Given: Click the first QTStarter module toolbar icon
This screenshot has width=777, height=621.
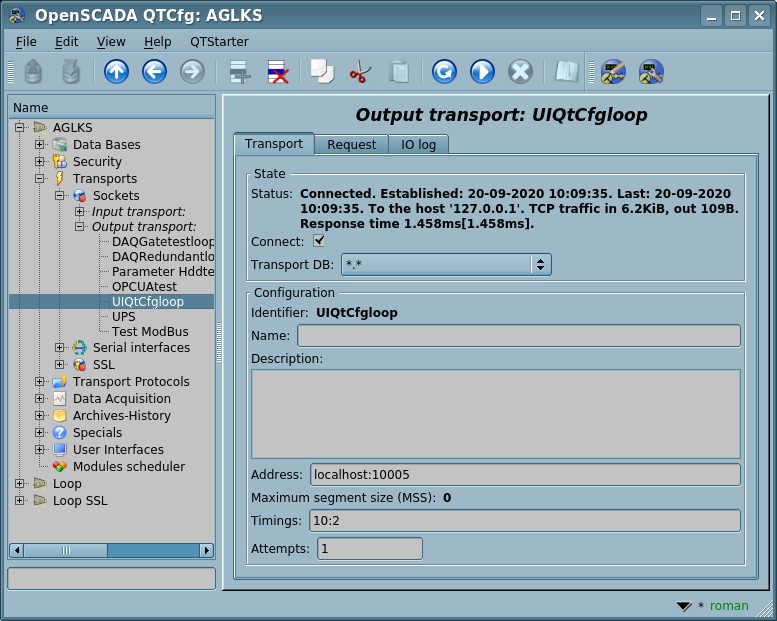Looking at the screenshot, I should [x=613, y=72].
